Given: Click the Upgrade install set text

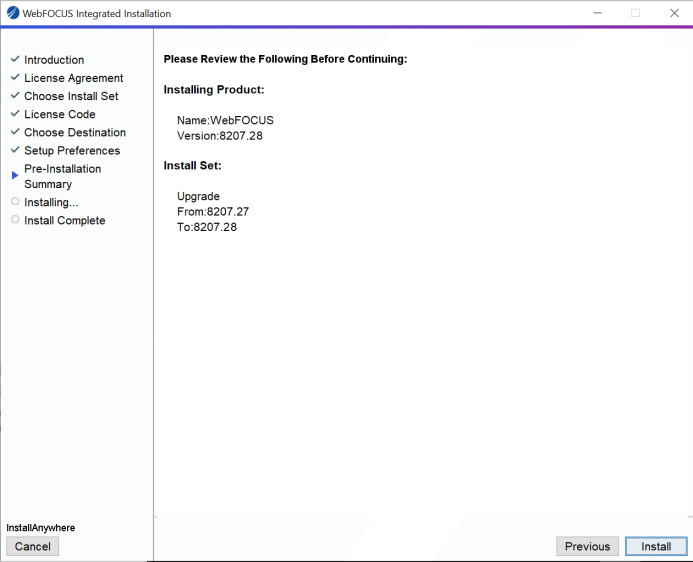Looking at the screenshot, I should coord(198,197).
